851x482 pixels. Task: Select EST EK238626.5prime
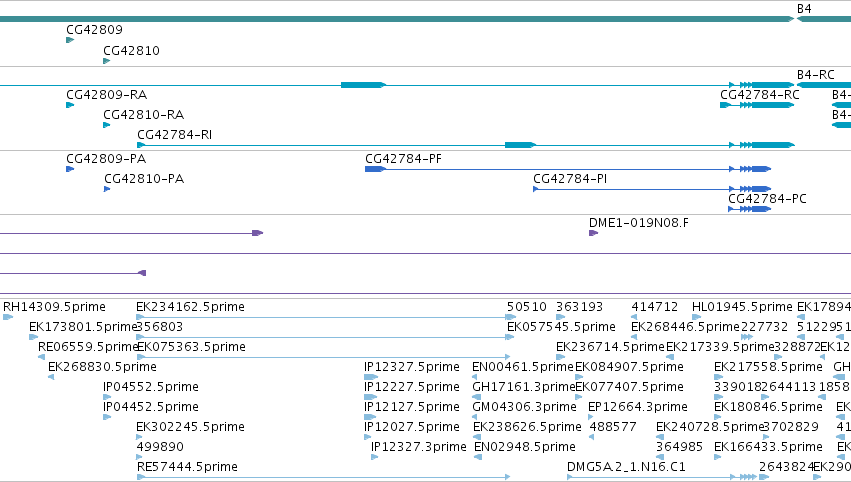(528, 428)
